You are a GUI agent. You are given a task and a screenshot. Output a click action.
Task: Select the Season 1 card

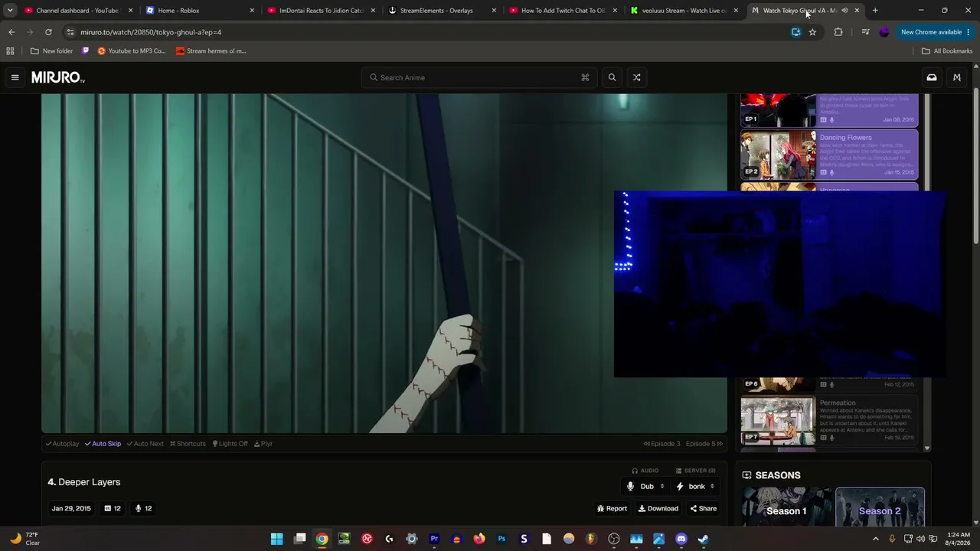tap(787, 507)
